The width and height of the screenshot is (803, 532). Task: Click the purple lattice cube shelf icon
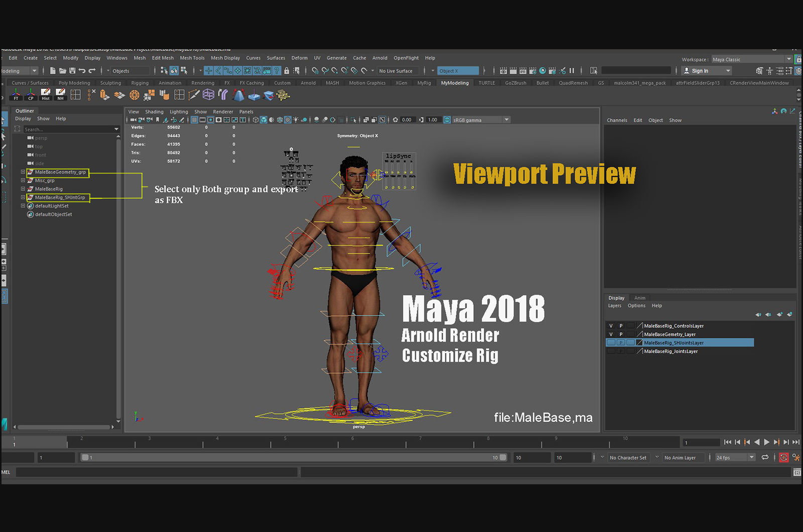(208, 95)
